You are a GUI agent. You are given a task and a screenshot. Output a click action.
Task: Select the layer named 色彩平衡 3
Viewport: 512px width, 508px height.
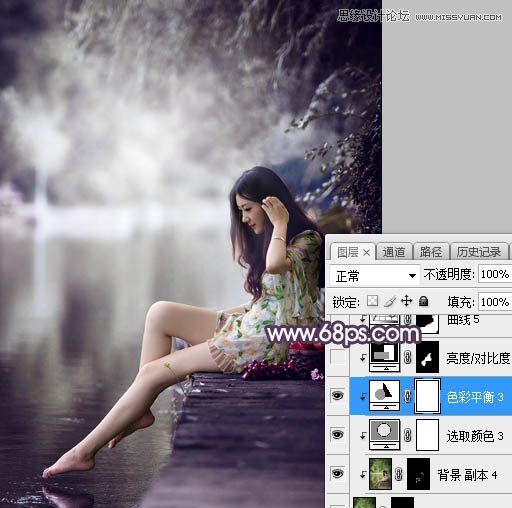pyautogui.click(x=475, y=397)
